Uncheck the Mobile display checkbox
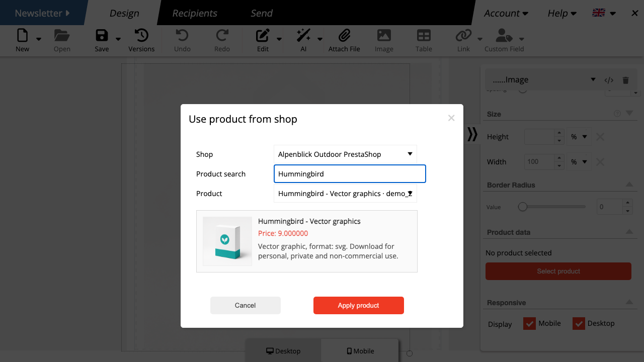 click(529, 324)
